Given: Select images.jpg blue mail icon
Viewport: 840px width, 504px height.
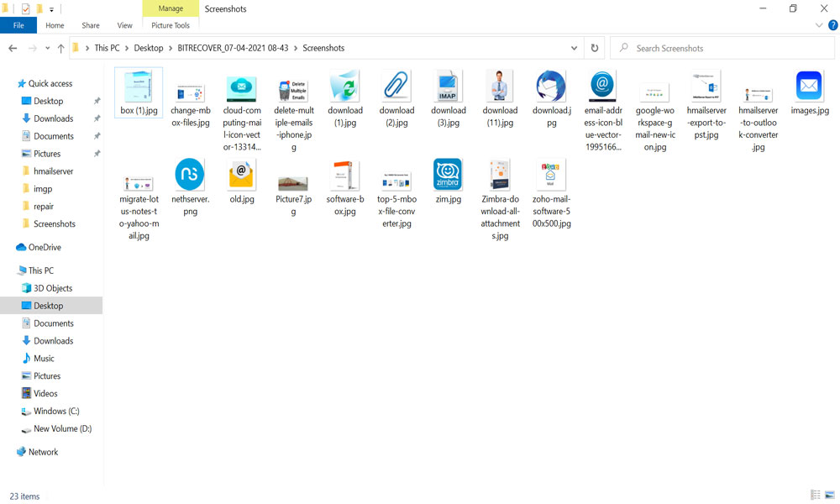Looking at the screenshot, I should (809, 86).
